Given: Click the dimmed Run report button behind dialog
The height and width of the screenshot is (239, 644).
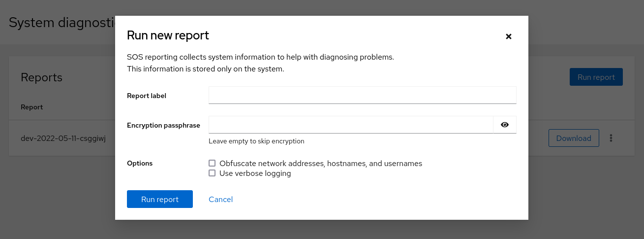Looking at the screenshot, I should click(596, 77).
